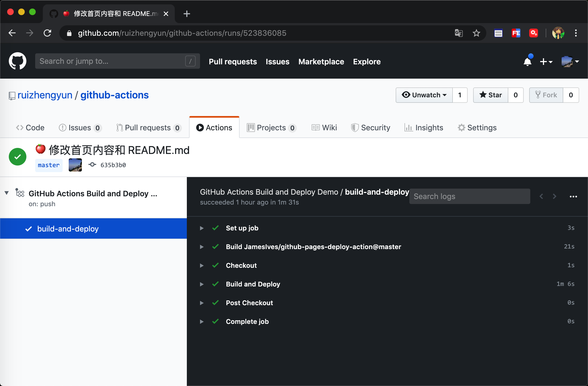Click the commit hash 635b3b0
The image size is (588, 386).
click(x=113, y=165)
